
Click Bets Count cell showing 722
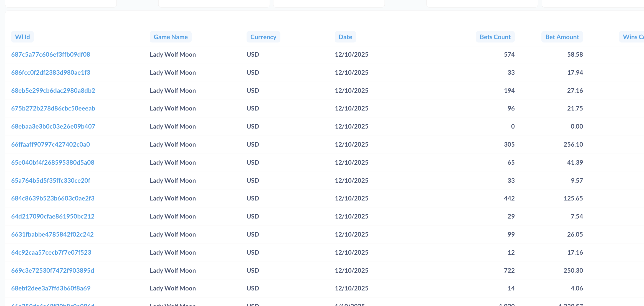tap(509, 270)
